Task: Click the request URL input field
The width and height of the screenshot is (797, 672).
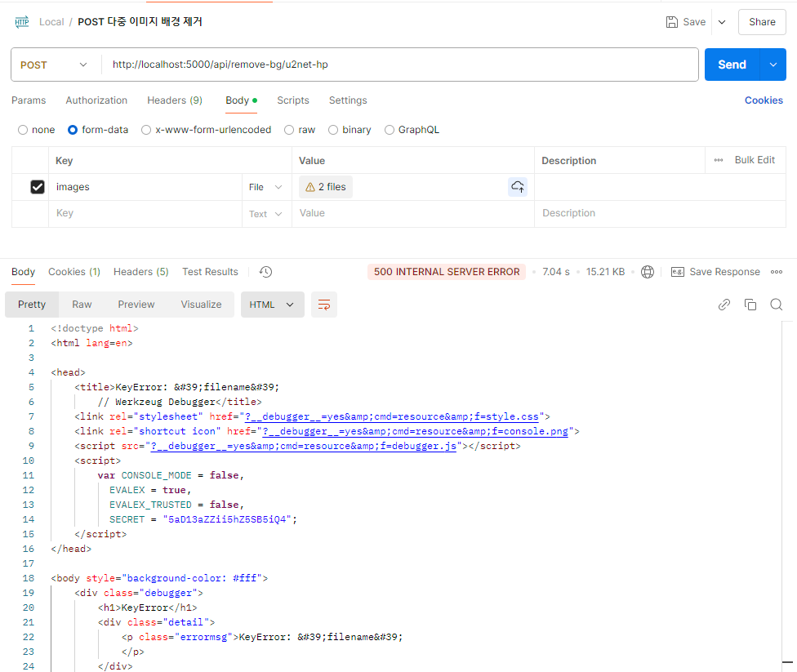Action: coord(400,65)
